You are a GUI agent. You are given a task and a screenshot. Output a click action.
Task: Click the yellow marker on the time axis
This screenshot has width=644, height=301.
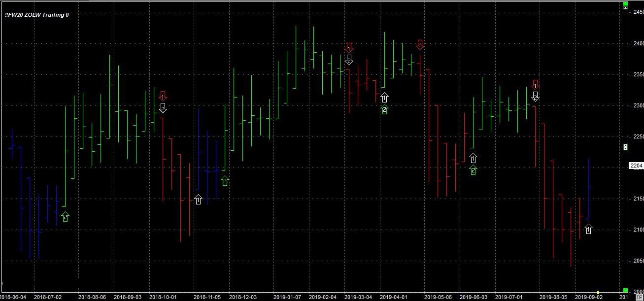pos(598,293)
